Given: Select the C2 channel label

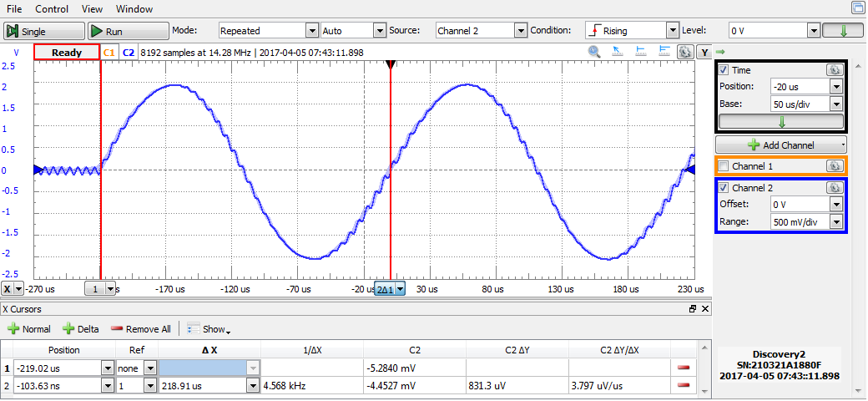Looking at the screenshot, I should click(x=129, y=53).
